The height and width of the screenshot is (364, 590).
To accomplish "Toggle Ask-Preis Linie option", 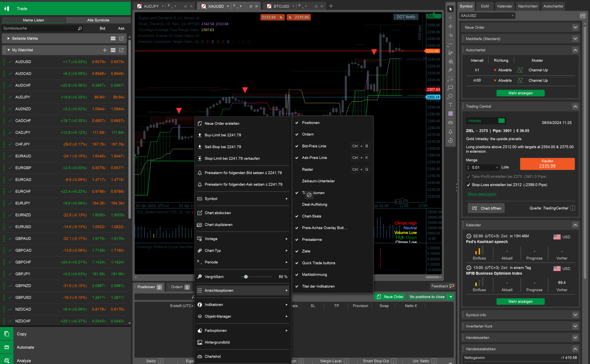I will [333, 158].
